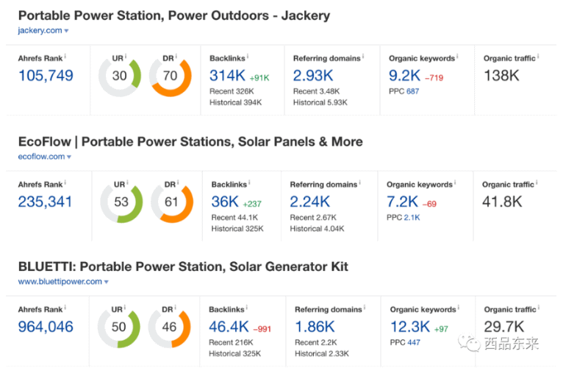Click EcoFlow's +237 backlinks change
This screenshot has width=588, height=368.
pyautogui.click(x=252, y=205)
